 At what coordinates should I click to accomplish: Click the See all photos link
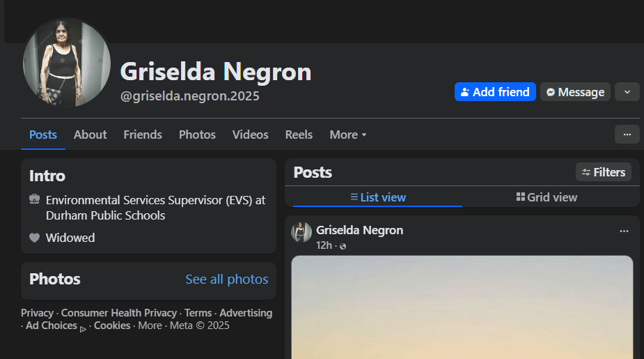coord(226,280)
